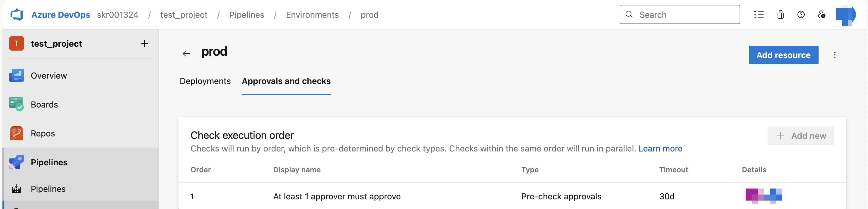Open Repos from the sidebar
This screenshot has height=209, width=868.
(x=43, y=133)
